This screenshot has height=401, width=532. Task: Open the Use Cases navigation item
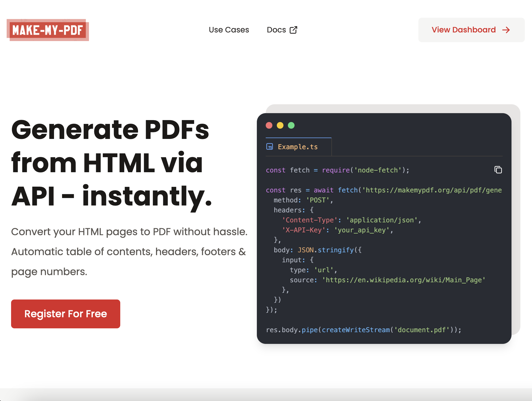229,30
